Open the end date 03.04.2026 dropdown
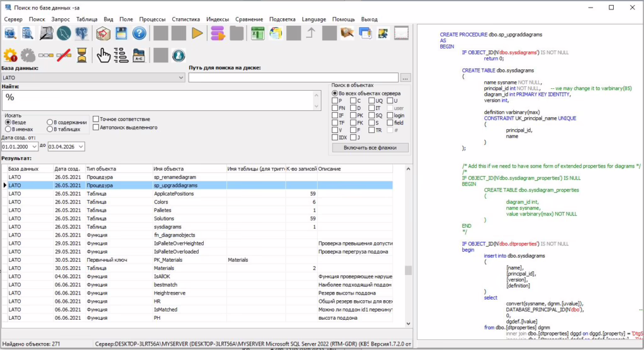 pos(80,147)
